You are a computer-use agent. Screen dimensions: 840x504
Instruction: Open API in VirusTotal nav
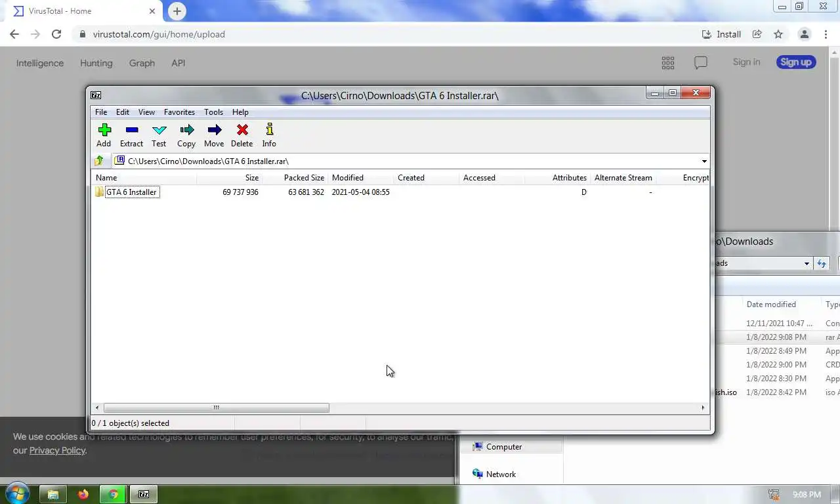coord(178,63)
